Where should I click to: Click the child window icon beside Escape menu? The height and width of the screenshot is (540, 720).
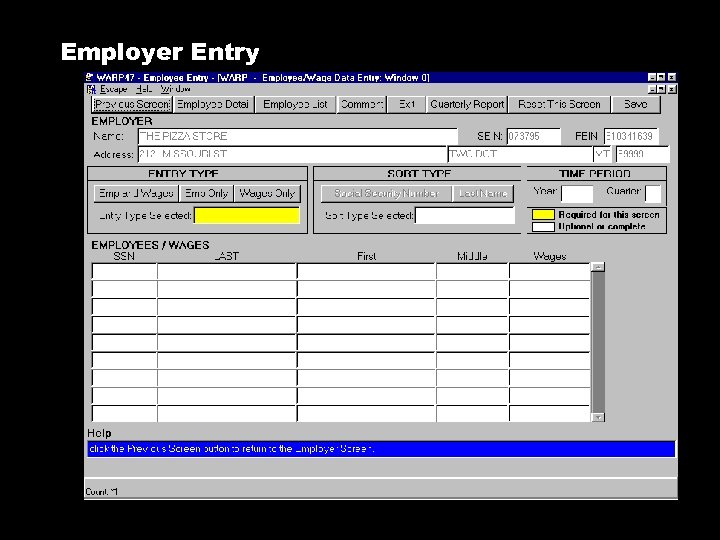click(x=91, y=89)
